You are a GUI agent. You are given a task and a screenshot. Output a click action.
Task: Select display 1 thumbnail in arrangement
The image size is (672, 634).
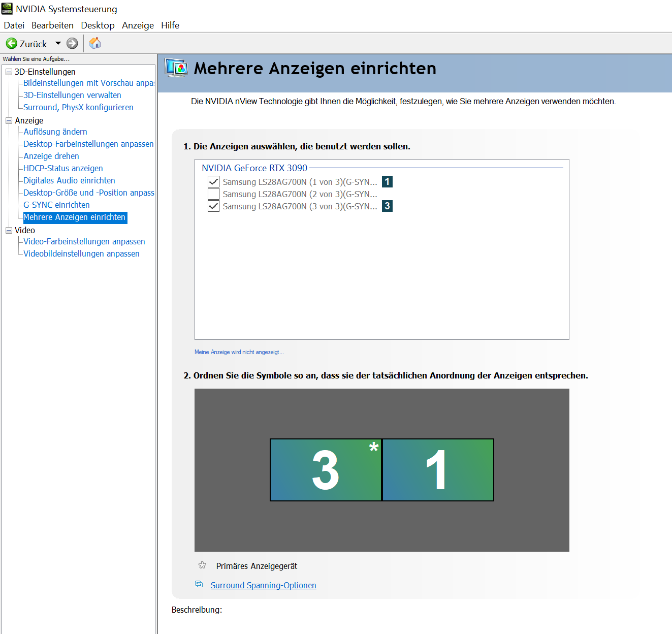pos(438,470)
